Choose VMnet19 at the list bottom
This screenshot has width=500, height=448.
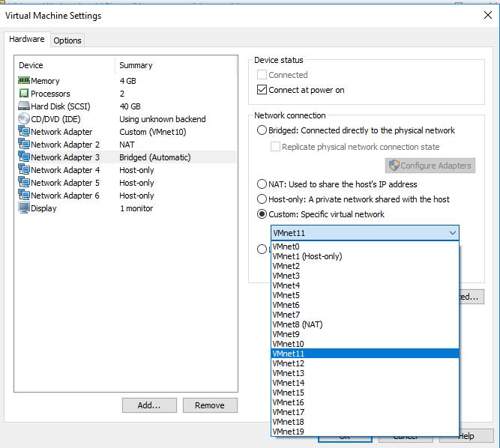(365, 432)
